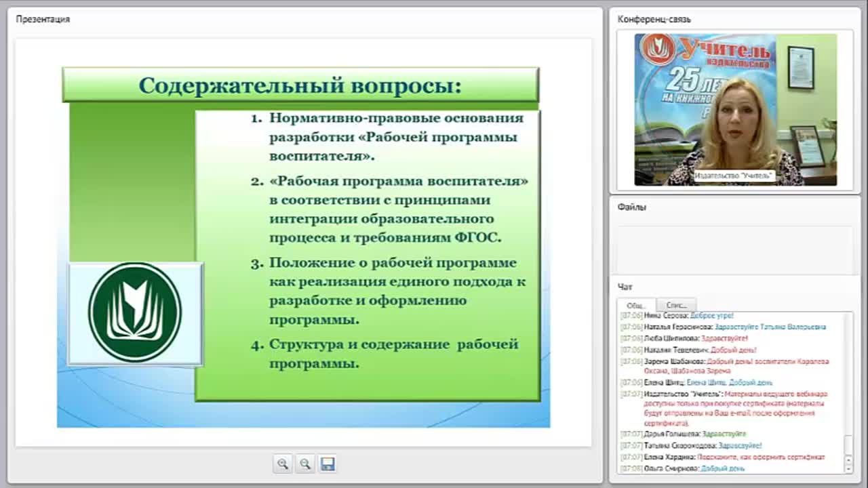Select Зарема Шабанова's chat message
The width and height of the screenshot is (868, 488).
coord(725,366)
